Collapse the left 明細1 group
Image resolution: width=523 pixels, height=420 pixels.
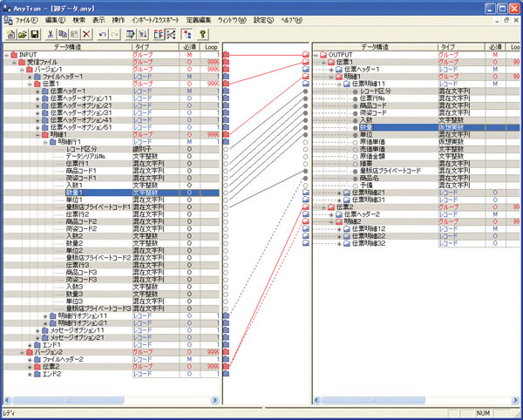click(x=37, y=135)
